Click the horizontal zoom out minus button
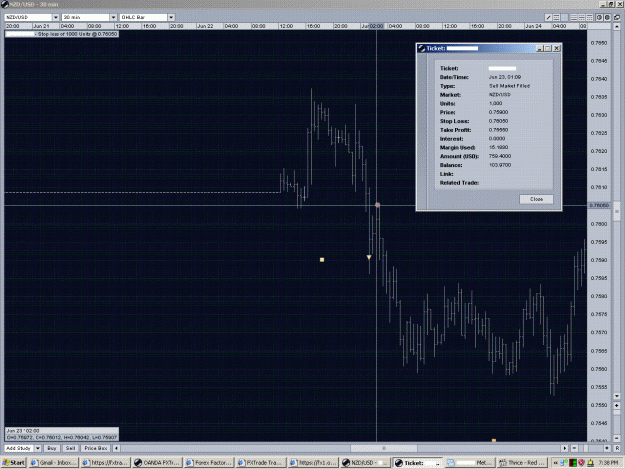This screenshot has height=469, width=625. click(x=574, y=448)
